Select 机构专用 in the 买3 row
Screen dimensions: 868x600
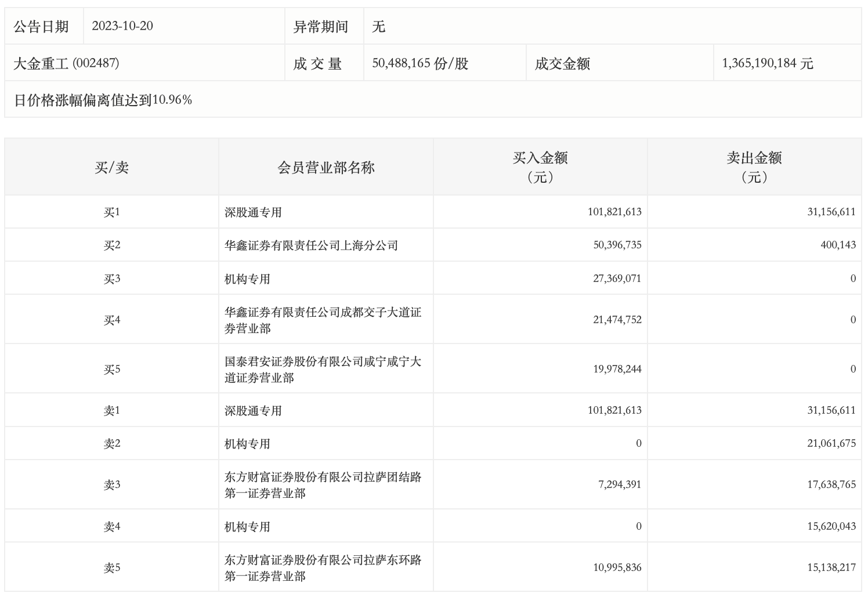click(247, 279)
